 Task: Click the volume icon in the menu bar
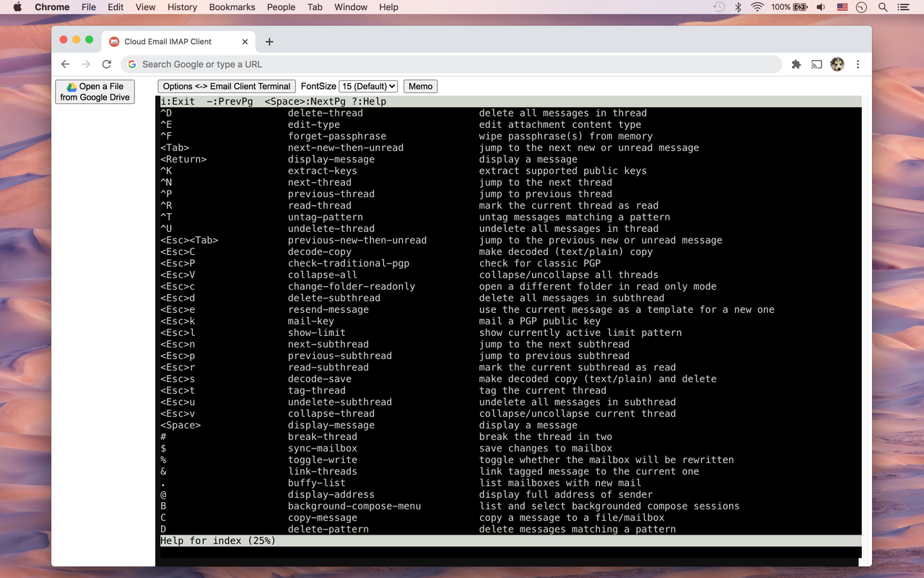point(819,7)
